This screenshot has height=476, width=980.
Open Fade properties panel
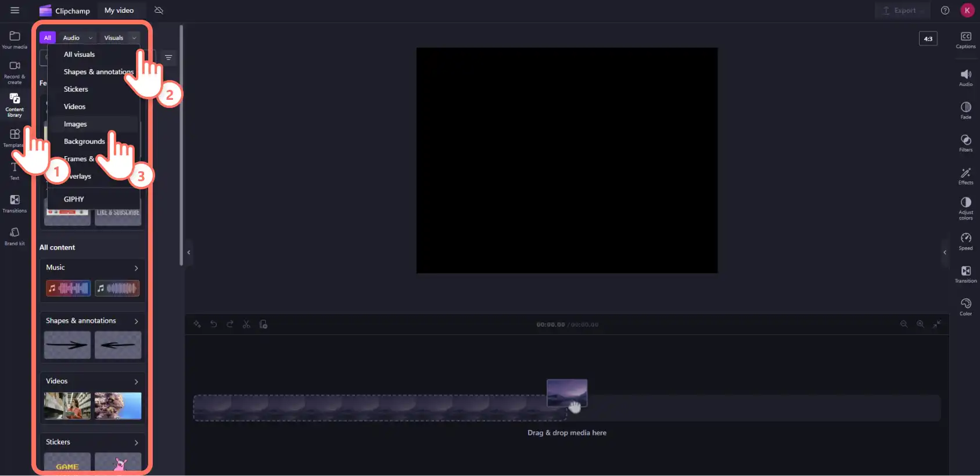(x=965, y=110)
